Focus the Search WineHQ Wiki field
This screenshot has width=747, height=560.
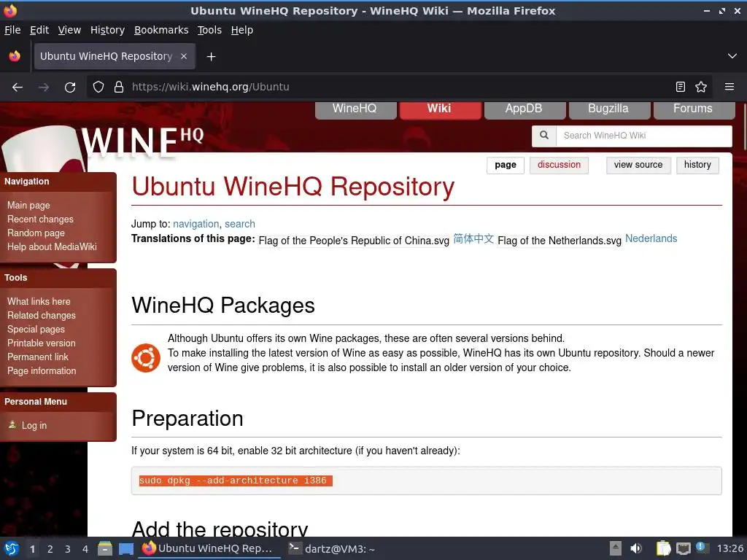[643, 136]
